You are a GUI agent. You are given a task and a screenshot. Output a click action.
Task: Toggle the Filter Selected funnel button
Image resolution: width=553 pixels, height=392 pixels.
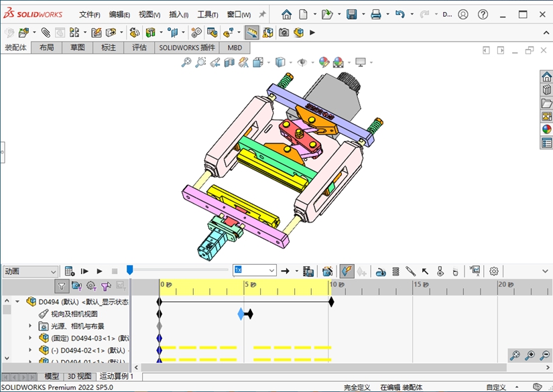coord(106,286)
